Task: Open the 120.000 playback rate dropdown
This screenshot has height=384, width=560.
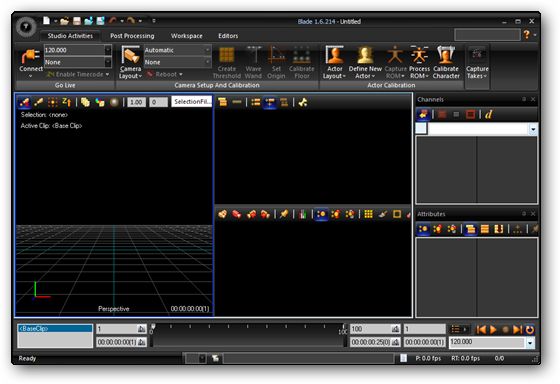Action: tap(530, 343)
